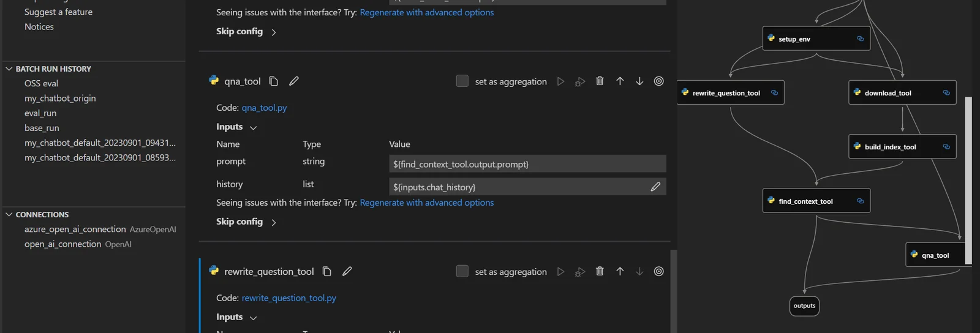
Task: Run the qna_tool node with play icon
Action: (x=560, y=81)
